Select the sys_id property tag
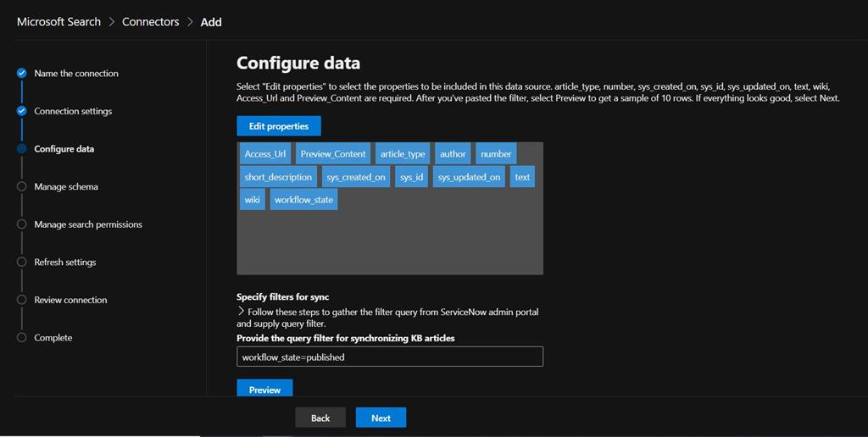 click(411, 177)
